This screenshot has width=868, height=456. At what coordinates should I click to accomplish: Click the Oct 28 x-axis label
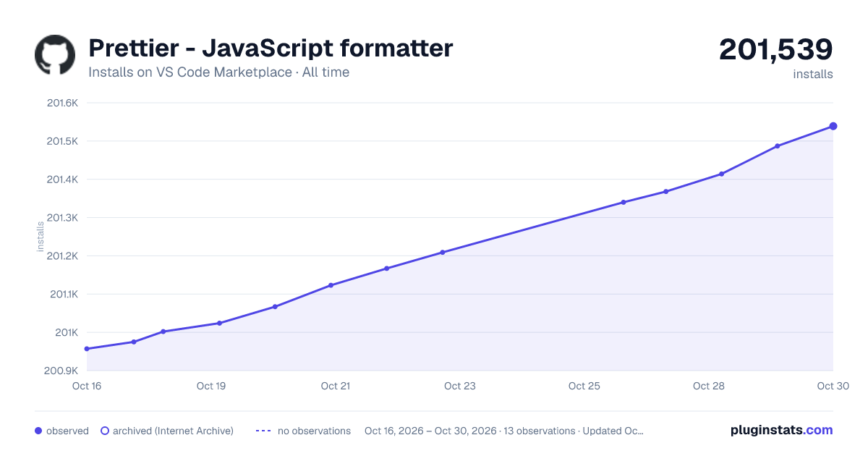tap(709, 386)
